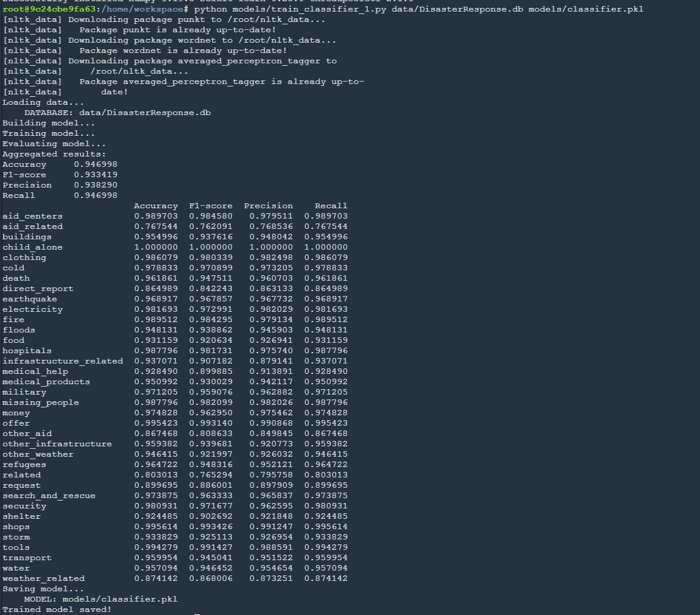The image size is (700, 615).
Task: Click the 'shelter' row label
Action: (x=21, y=516)
